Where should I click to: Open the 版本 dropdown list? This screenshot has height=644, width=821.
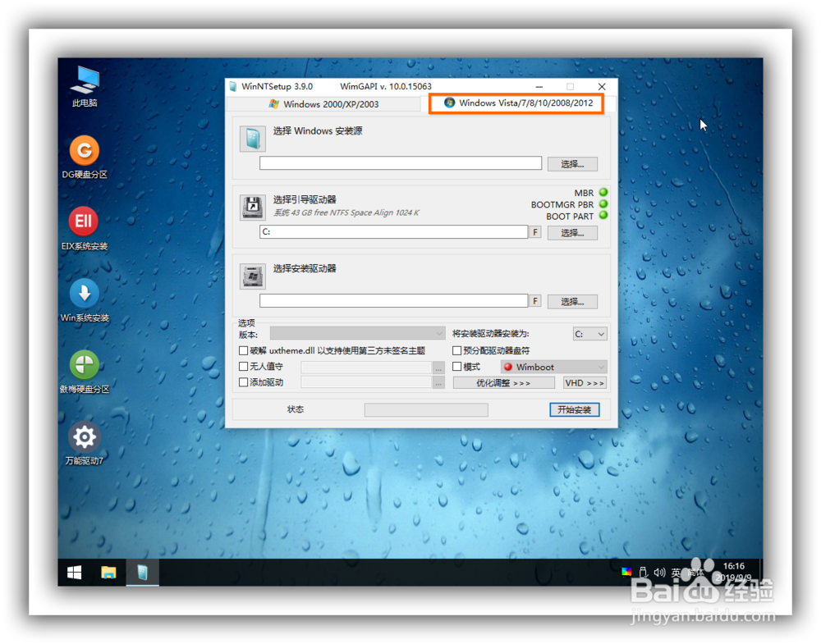point(357,333)
